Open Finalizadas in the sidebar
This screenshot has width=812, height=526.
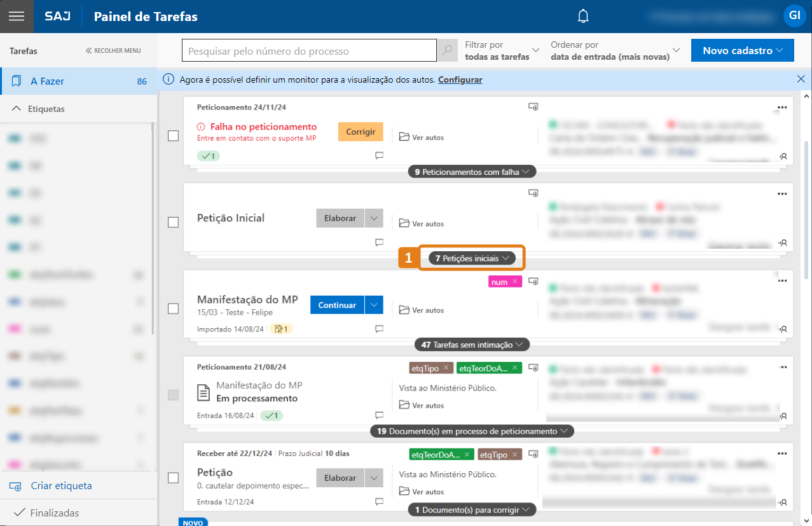(54, 513)
